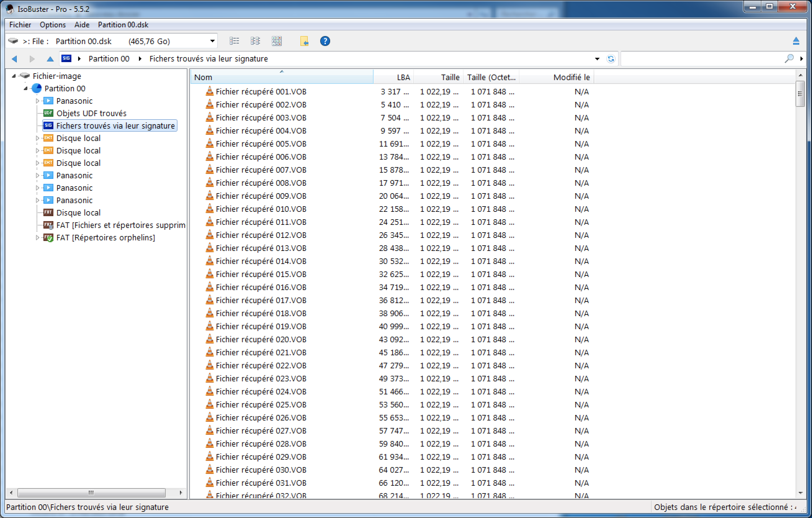This screenshot has width=812, height=518.
Task: Expand breadcrumb arrow after Partition 00
Action: coord(140,59)
